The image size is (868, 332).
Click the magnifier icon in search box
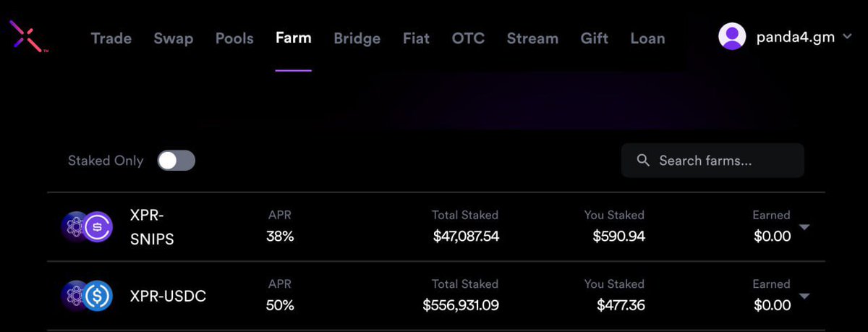tap(643, 161)
